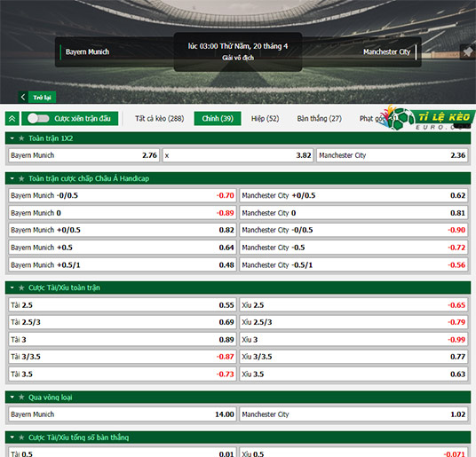
Task: Choose Bayern Munich +0/0.5 at 0.82
Action: pos(123,230)
